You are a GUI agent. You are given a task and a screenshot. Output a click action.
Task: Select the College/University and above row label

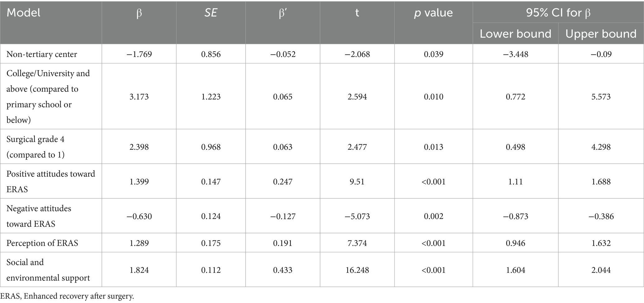pyautogui.click(x=48, y=96)
